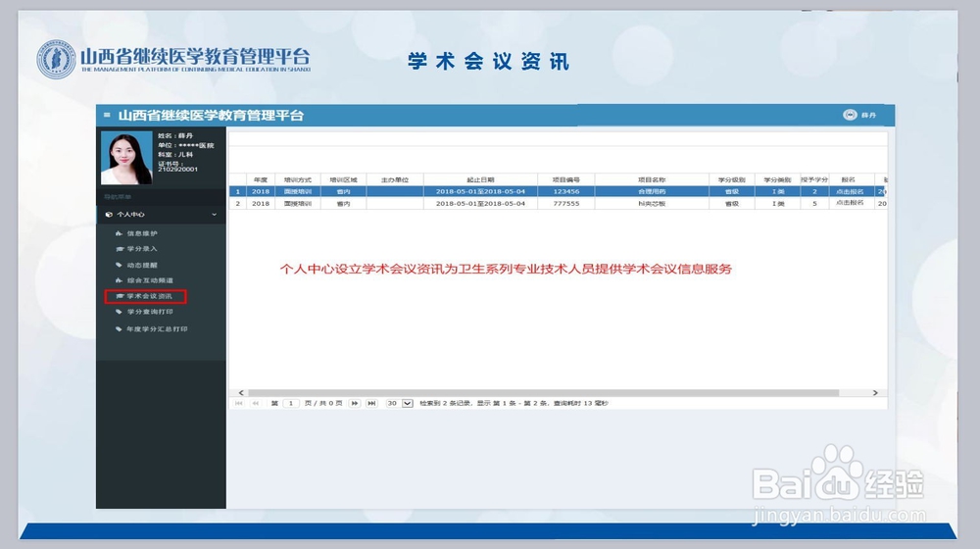Screen dimensions: 980x549
Task: Click row number 2 cell
Action: tap(237, 203)
